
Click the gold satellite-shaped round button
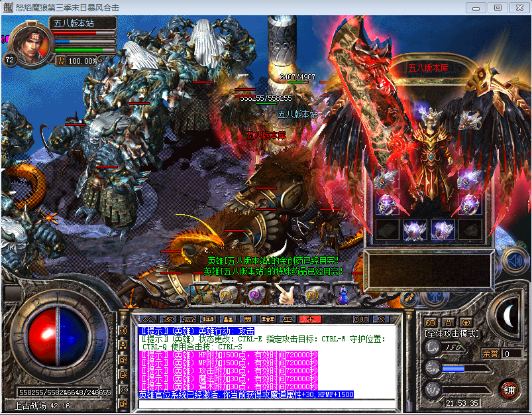pos(409,298)
